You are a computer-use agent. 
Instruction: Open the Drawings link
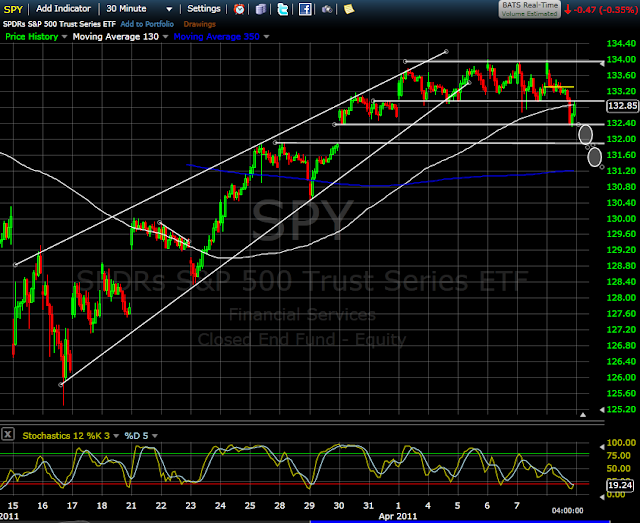tap(200, 24)
